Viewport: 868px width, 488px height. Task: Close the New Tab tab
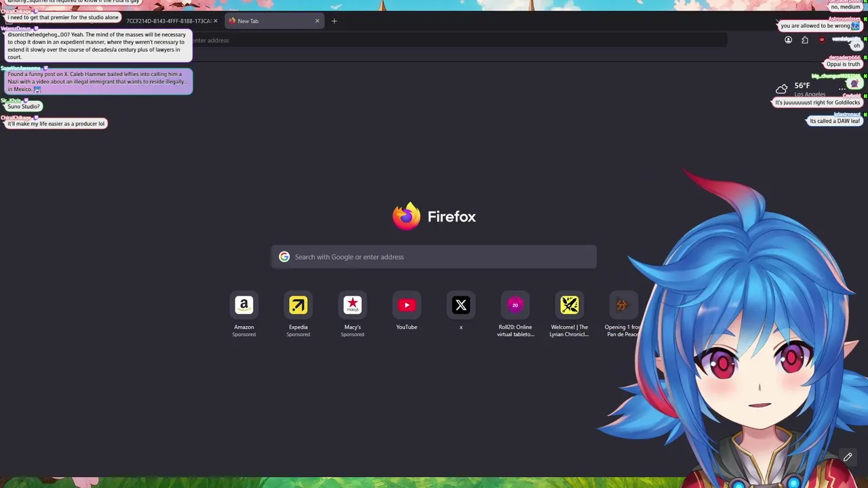click(x=317, y=21)
